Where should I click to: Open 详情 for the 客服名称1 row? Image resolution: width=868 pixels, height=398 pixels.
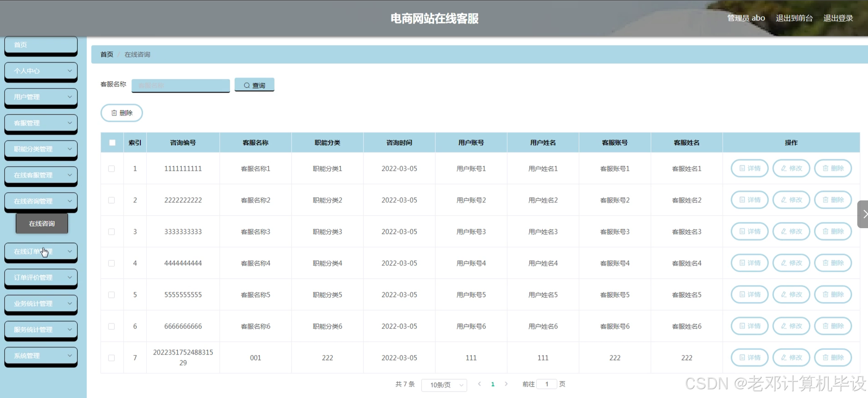pos(750,168)
